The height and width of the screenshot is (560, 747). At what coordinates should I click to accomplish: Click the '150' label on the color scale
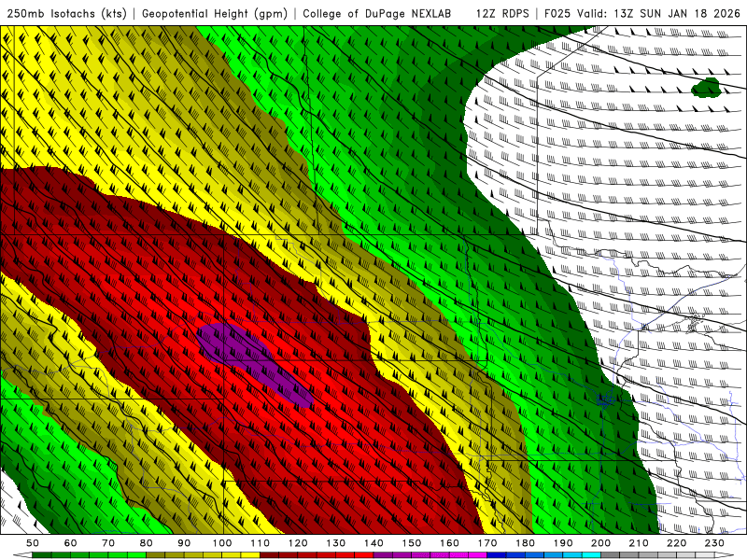[411, 543]
